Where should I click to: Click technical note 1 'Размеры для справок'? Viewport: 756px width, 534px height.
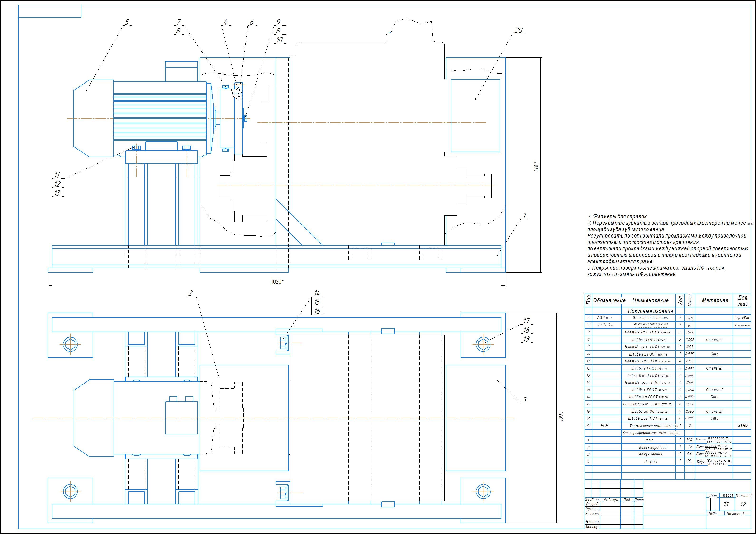point(617,216)
